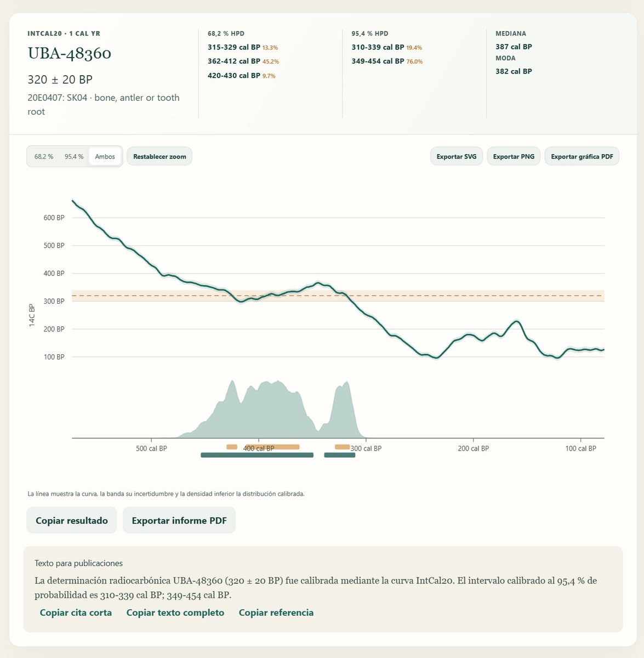Click the 420-430 cal BP interval

coord(234,76)
